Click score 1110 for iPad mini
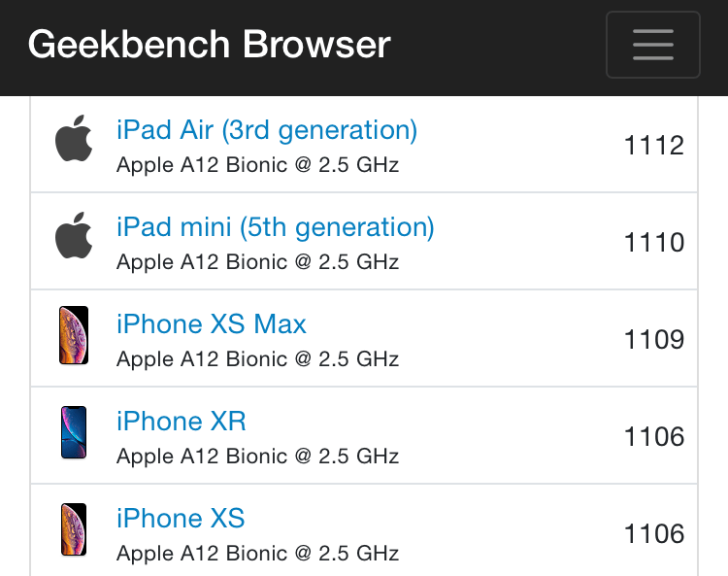Screen dimensions: 728x576 pos(653,242)
